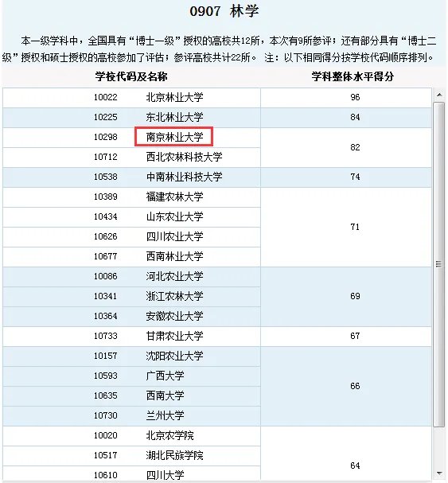Click 学科整体水平得分 column header
The width and height of the screenshot is (448, 483).
tap(353, 76)
